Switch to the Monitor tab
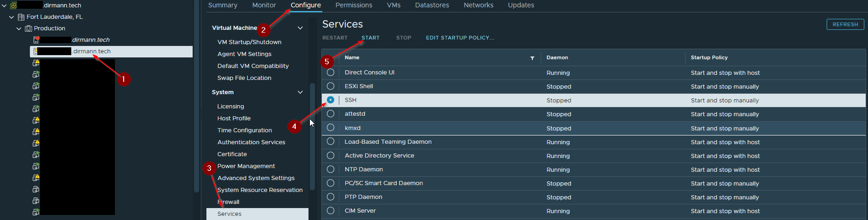The image size is (868, 220). (x=264, y=5)
